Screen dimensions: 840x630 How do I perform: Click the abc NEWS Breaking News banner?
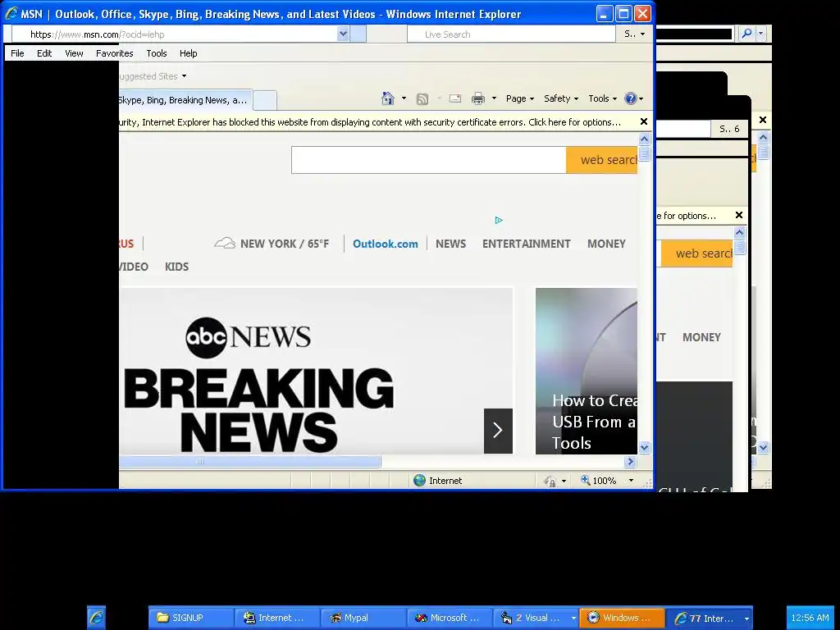coord(316,371)
